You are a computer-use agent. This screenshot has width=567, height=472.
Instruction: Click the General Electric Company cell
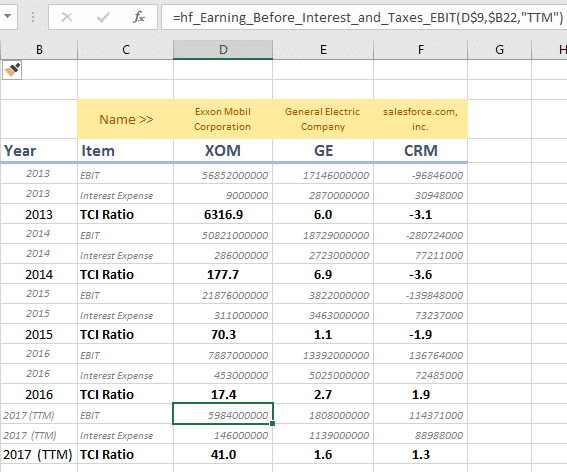[323, 119]
